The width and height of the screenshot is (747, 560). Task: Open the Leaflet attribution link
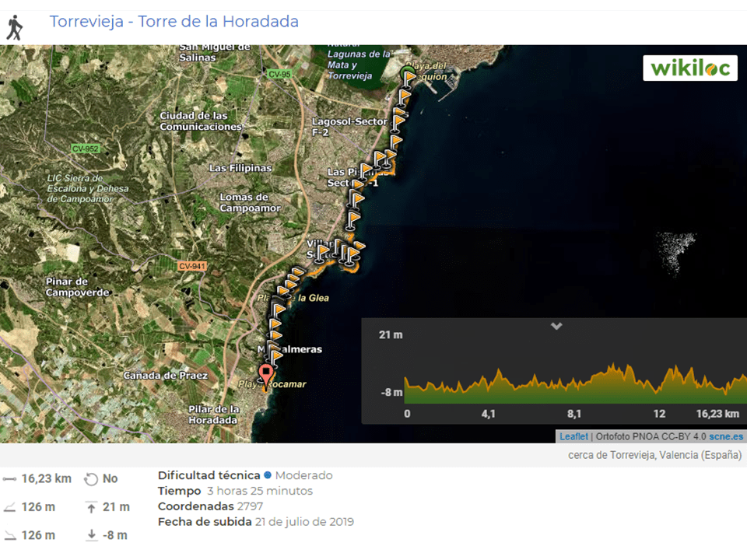tap(573, 436)
